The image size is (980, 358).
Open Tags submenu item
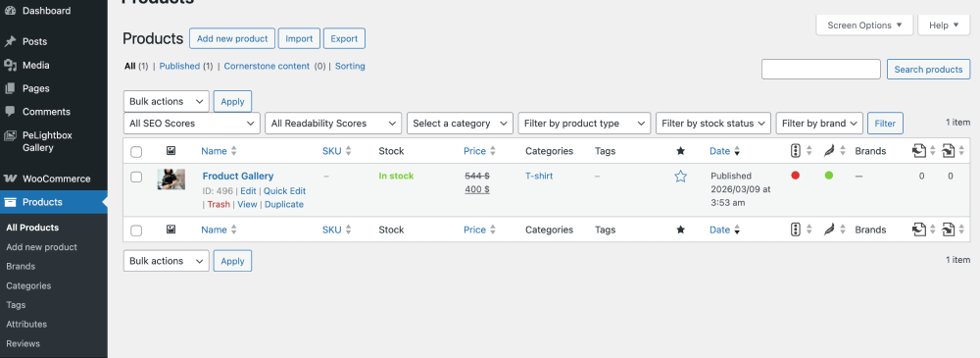point(16,305)
